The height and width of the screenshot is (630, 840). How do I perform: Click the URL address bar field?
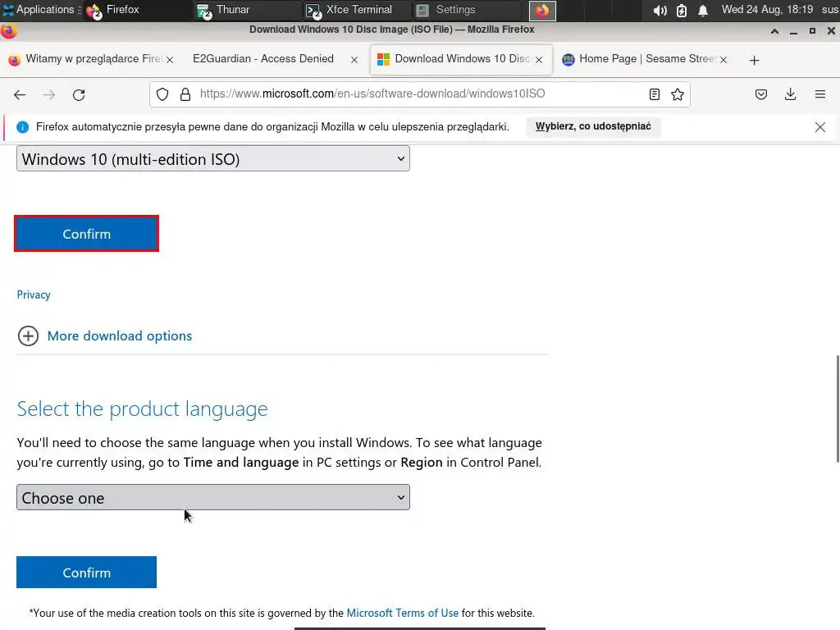click(421, 94)
